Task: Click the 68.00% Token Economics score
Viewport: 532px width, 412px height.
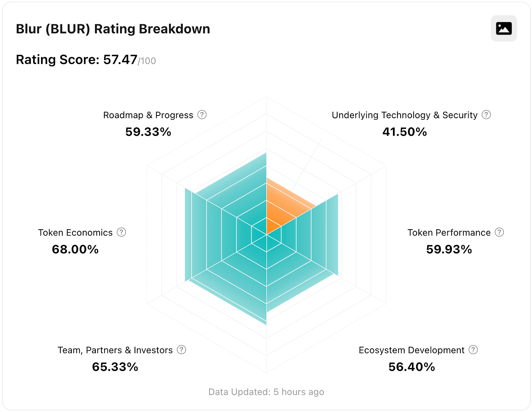Action: [x=75, y=250]
